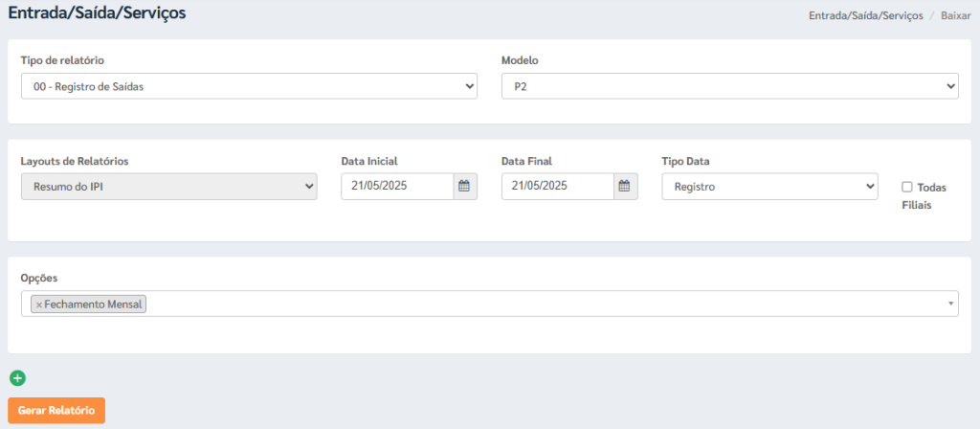Click inside the Data Final date field
The image size is (980, 429).
pos(558,187)
